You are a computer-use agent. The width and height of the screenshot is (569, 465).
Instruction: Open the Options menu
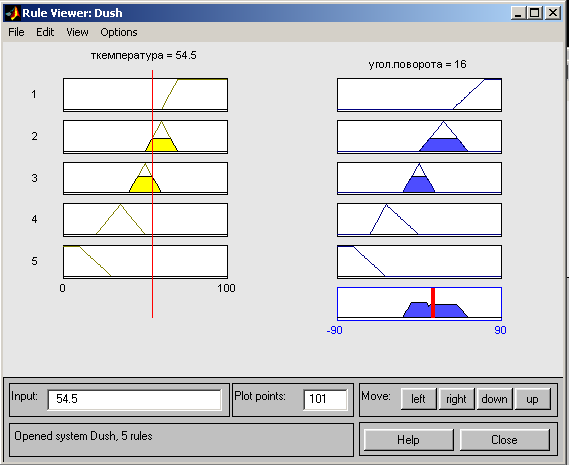pyautogui.click(x=119, y=32)
